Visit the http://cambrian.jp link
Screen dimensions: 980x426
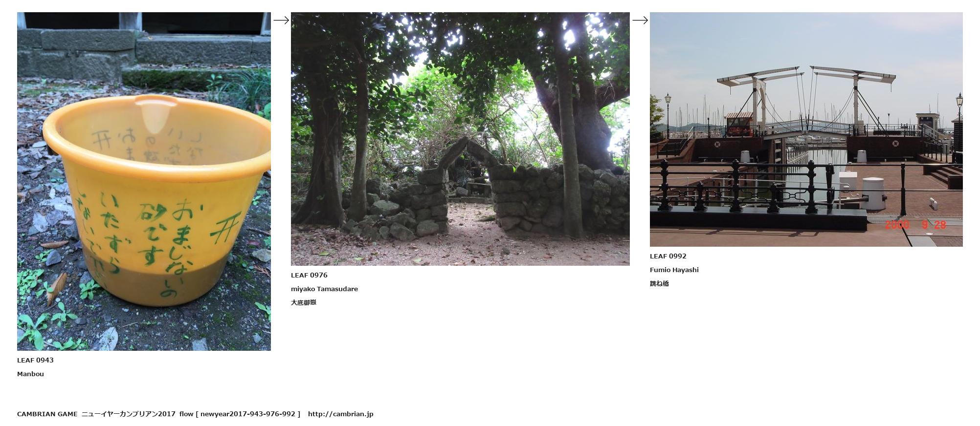click(340, 414)
